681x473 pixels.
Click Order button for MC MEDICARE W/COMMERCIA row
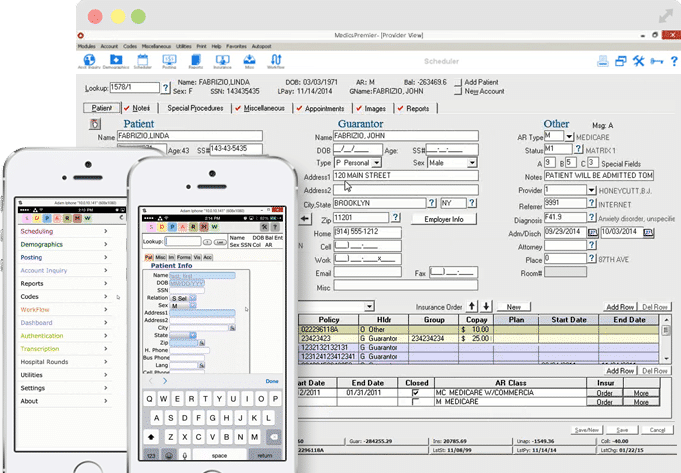604,393
